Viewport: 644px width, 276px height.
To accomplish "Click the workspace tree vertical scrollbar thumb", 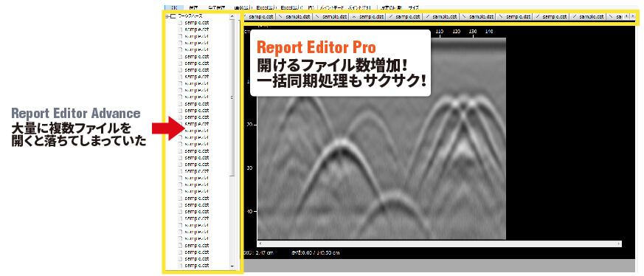I will pos(232,97).
